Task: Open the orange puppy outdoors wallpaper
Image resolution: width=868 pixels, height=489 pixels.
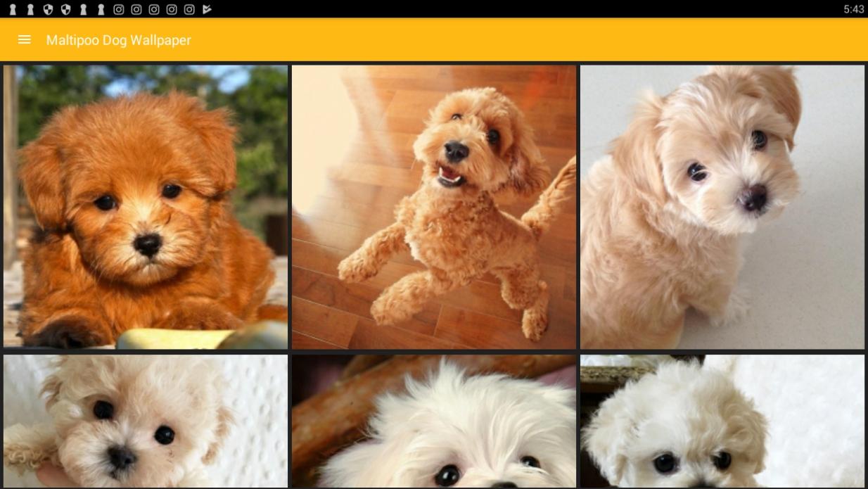Action: click(146, 207)
